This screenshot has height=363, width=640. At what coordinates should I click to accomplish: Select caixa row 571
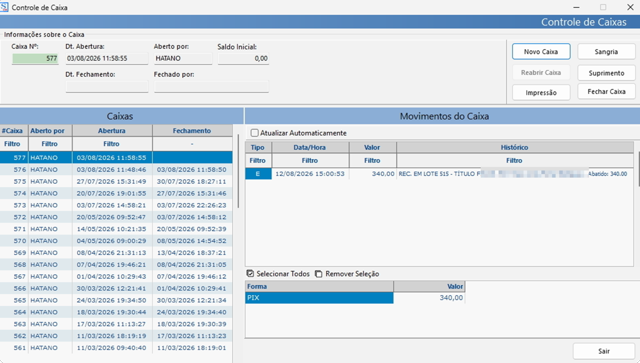(x=116, y=229)
